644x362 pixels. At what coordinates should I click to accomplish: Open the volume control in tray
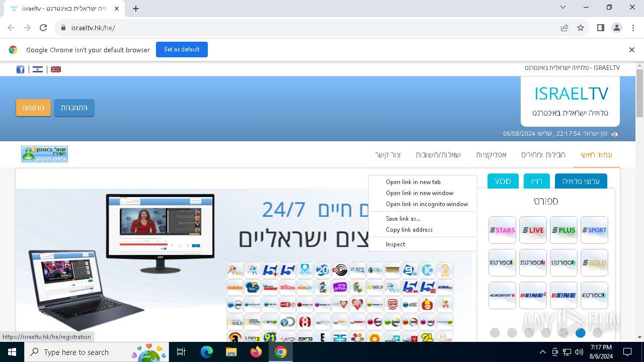580,352
